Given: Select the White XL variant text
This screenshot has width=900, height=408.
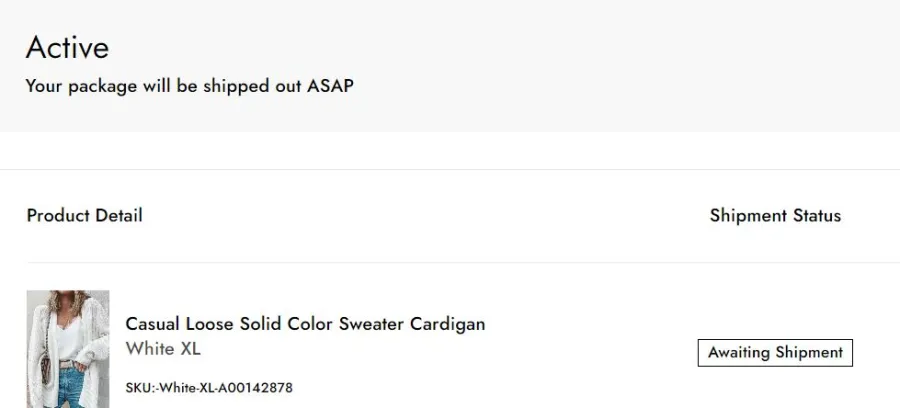Looking at the screenshot, I should click(x=163, y=348).
